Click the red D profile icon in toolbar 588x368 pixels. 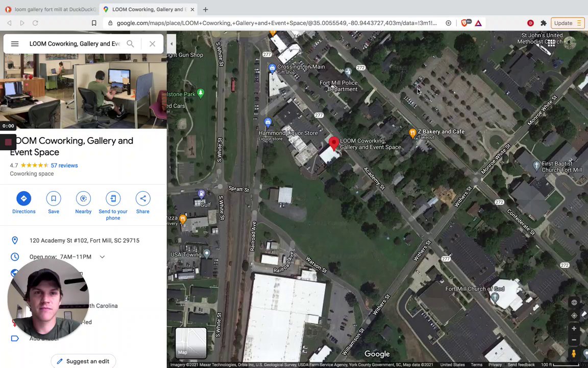[x=530, y=23]
